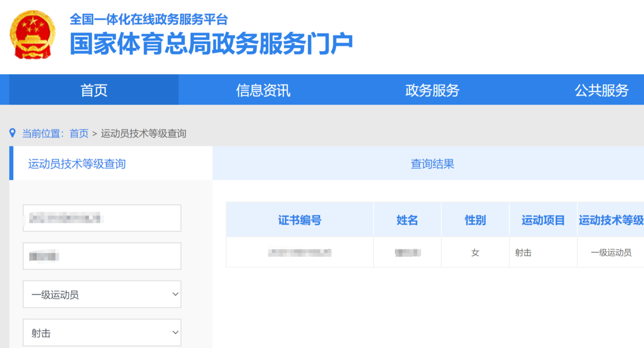
Task: Click the 姓名 column header
Action: [407, 220]
